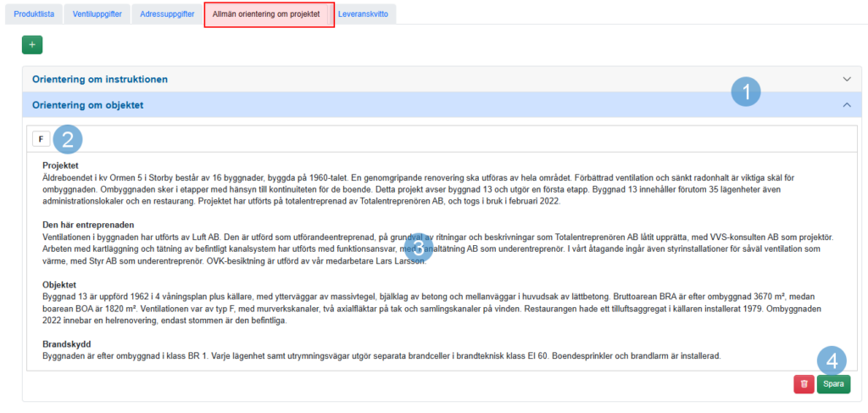Screen dimensions: 868x413
Task: Click the Brandskydd heading in the editor
Action: 68,344
